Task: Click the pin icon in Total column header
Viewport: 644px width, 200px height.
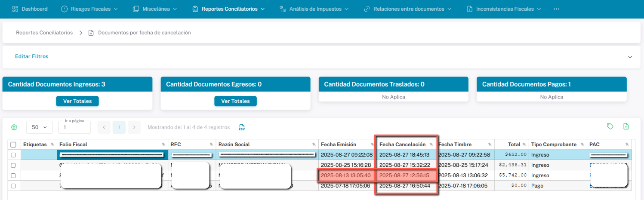Action: (524, 145)
